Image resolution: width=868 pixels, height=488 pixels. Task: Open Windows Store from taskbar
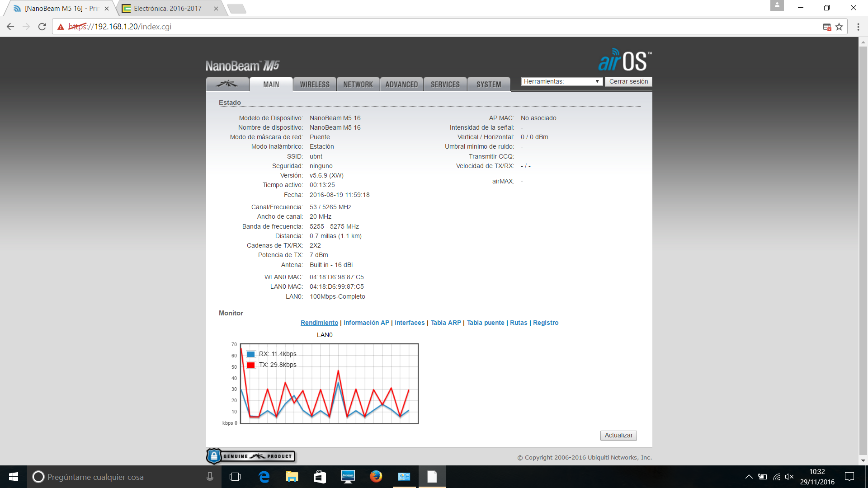tap(320, 477)
